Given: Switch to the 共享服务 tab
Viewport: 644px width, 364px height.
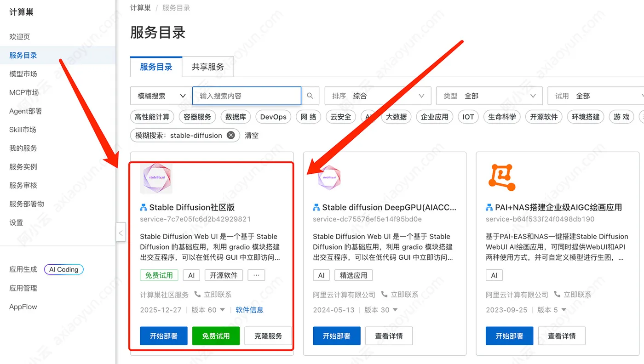Looking at the screenshot, I should pos(208,67).
